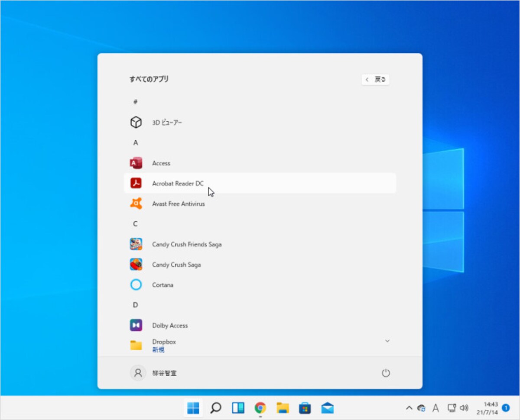Image resolution: width=520 pixels, height=420 pixels.
Task: Click the すべてのアプリ heading
Action: (x=149, y=79)
